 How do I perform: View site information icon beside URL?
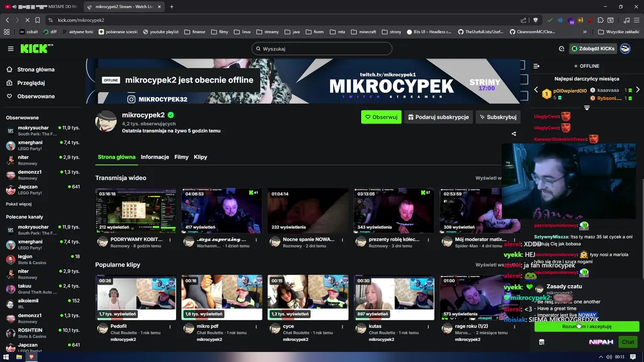click(50, 20)
